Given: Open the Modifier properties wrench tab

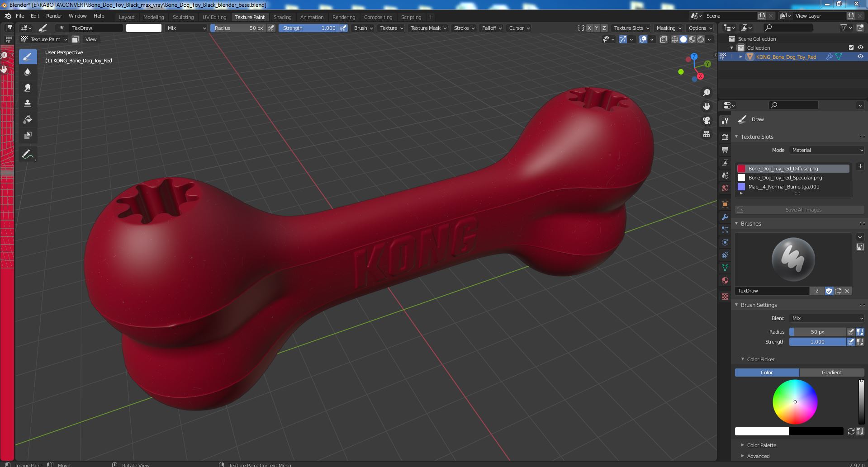Looking at the screenshot, I should 725,217.
